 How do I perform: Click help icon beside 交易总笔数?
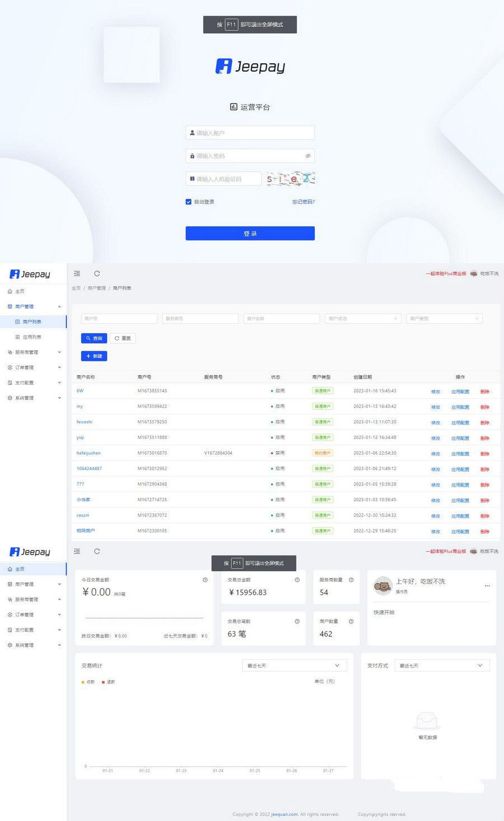pyautogui.click(x=297, y=621)
